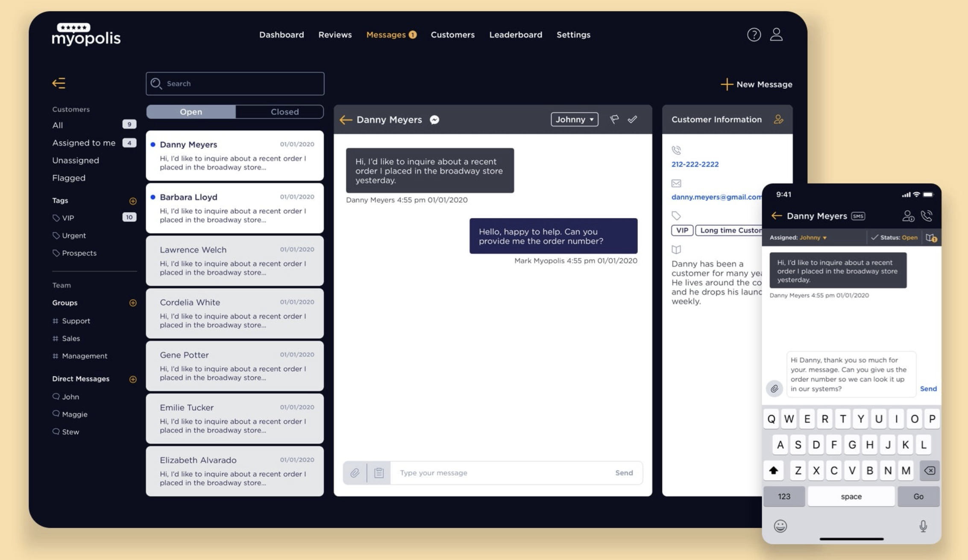
Task: Tap the phone call icon on mobile
Action: point(926,216)
